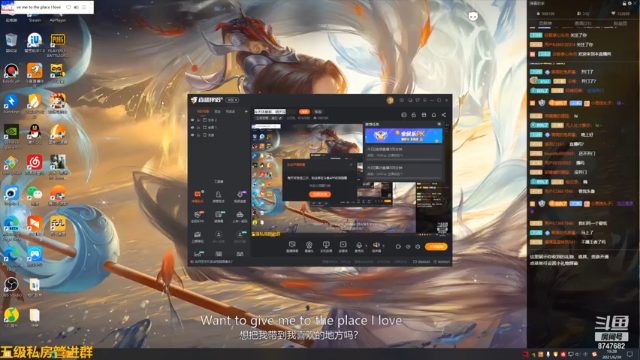Open the gear settings icon beside start-live button
This screenshot has height=360, width=640.
pyautogui.click(x=418, y=247)
